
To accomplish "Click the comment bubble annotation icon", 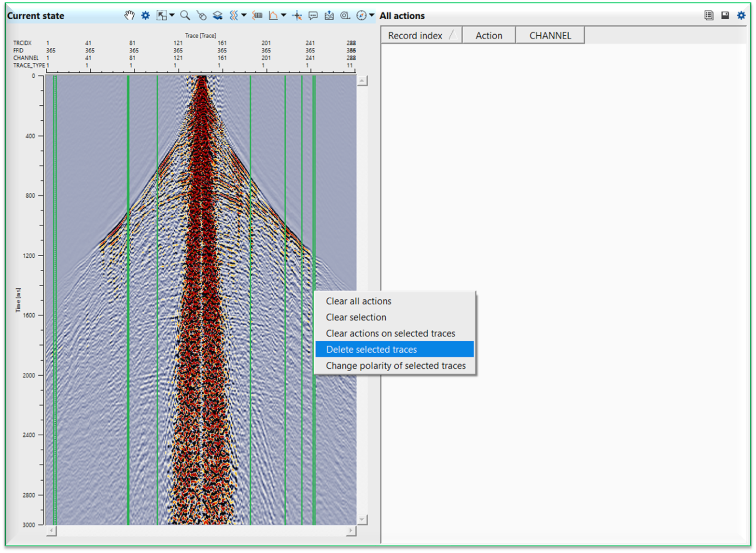I will coord(313,15).
